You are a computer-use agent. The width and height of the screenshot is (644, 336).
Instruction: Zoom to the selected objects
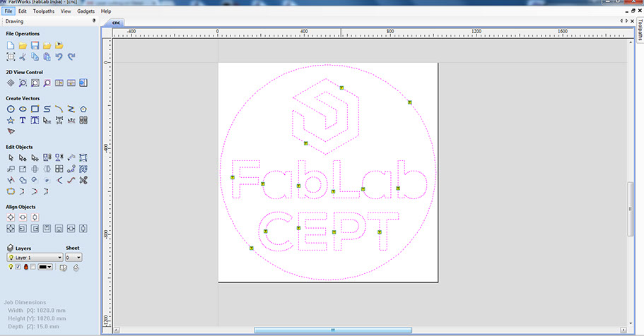point(47,83)
